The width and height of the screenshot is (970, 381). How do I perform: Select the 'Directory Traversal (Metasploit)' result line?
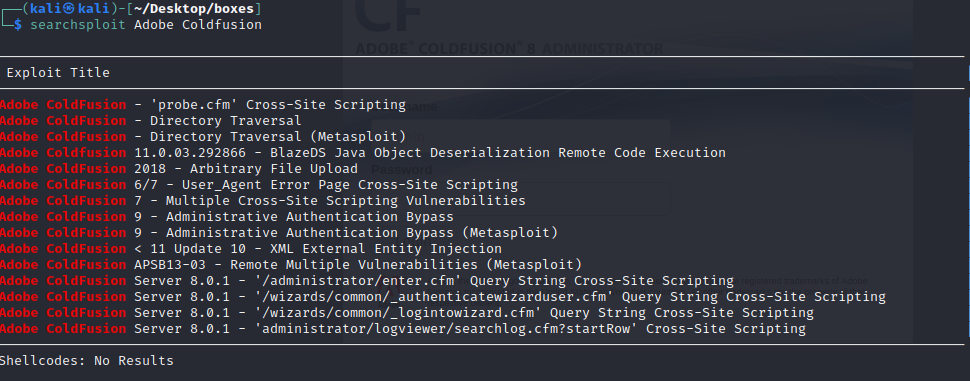tap(203, 137)
